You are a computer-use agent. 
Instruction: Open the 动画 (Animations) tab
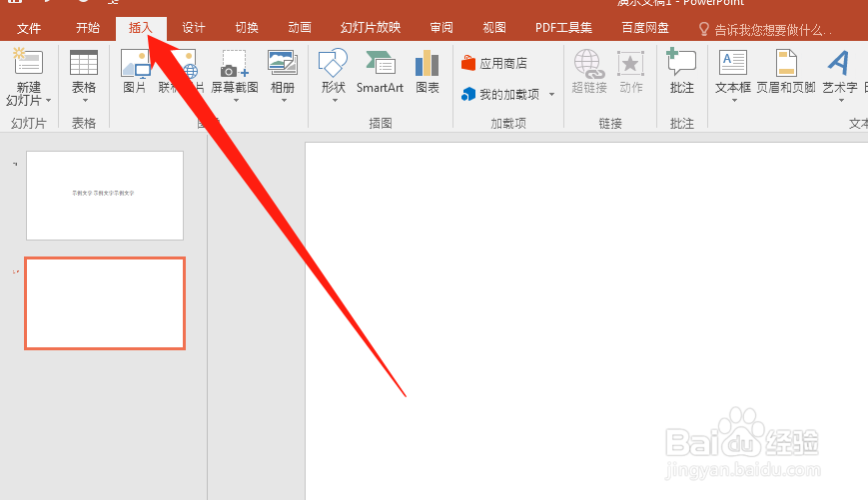click(300, 28)
